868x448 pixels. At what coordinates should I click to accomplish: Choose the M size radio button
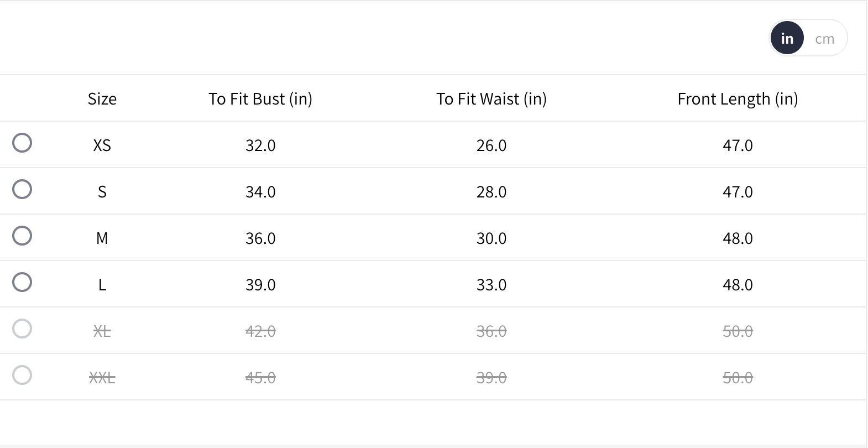pyautogui.click(x=22, y=236)
